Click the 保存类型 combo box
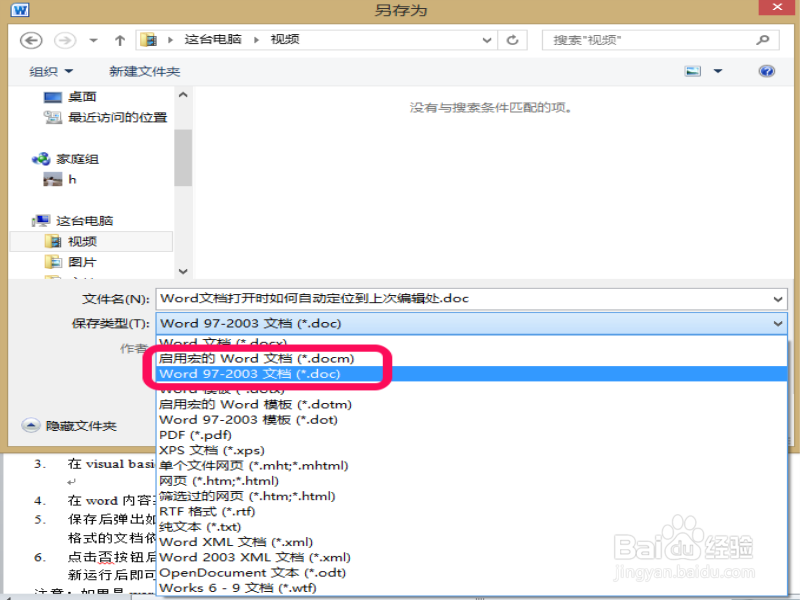Screen dimensions: 800x600 point(471,323)
